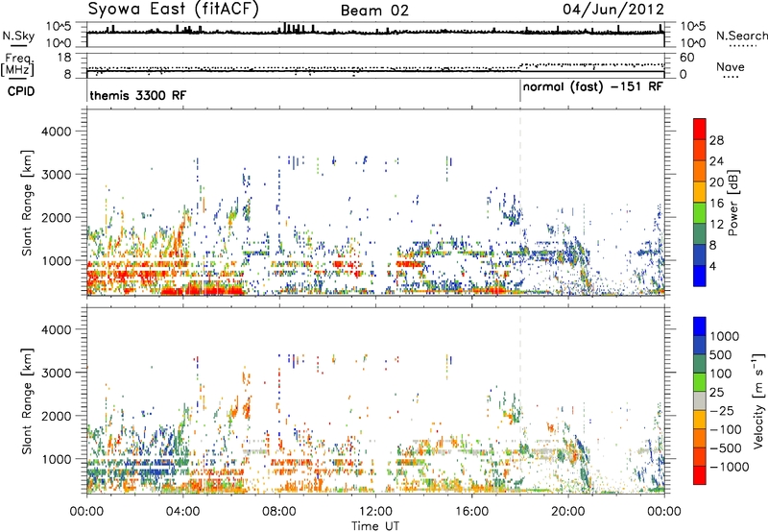768x532 pixels.
Task: Select the "N.Search" legend label
Action: click(x=742, y=36)
